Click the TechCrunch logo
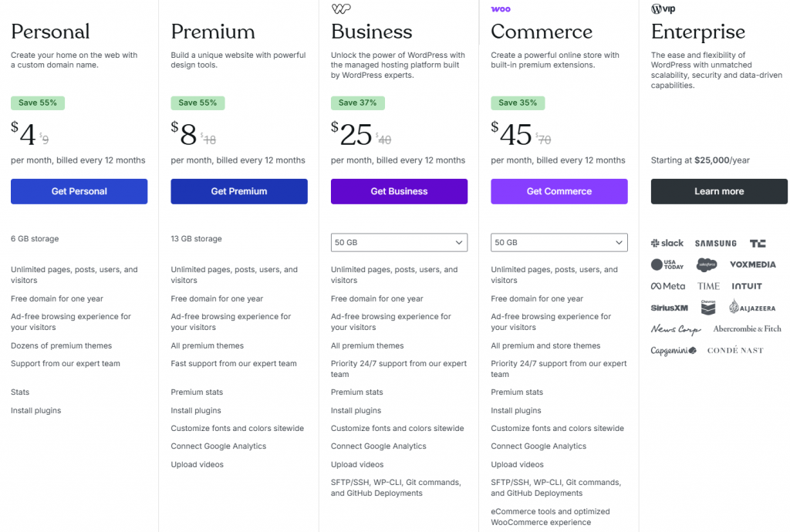 [x=758, y=244]
